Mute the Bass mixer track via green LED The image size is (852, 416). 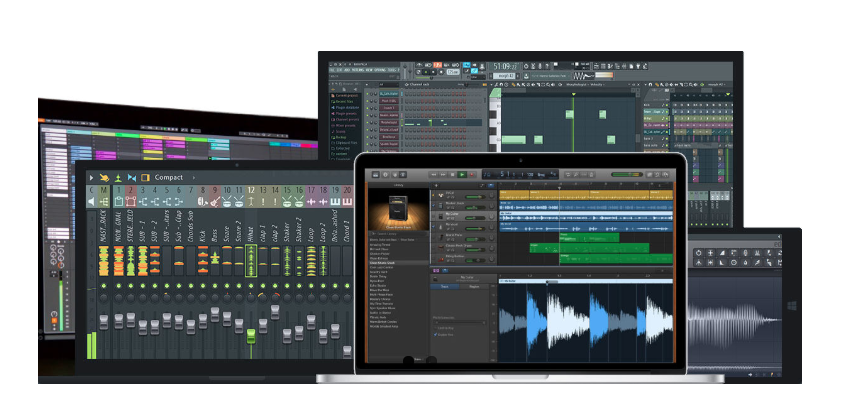click(215, 286)
